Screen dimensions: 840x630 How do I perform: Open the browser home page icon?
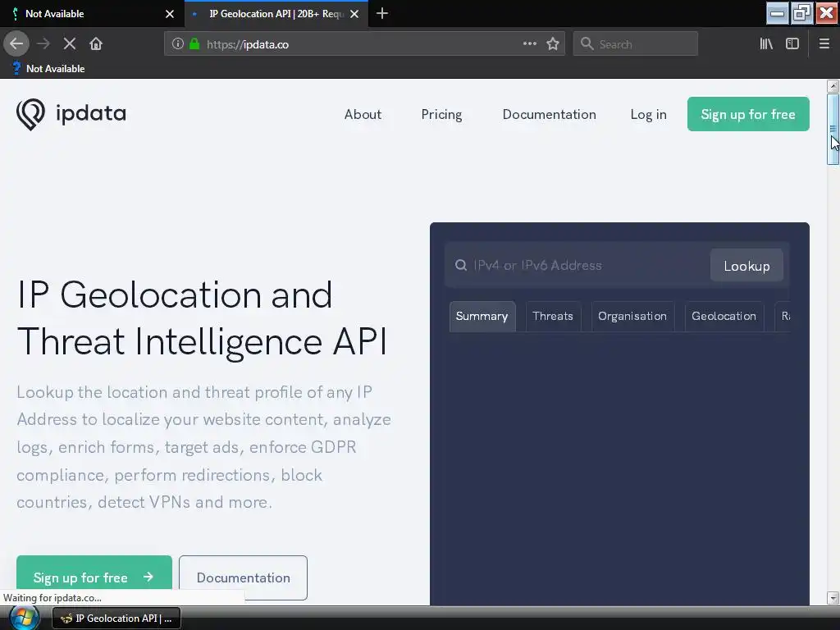point(96,44)
